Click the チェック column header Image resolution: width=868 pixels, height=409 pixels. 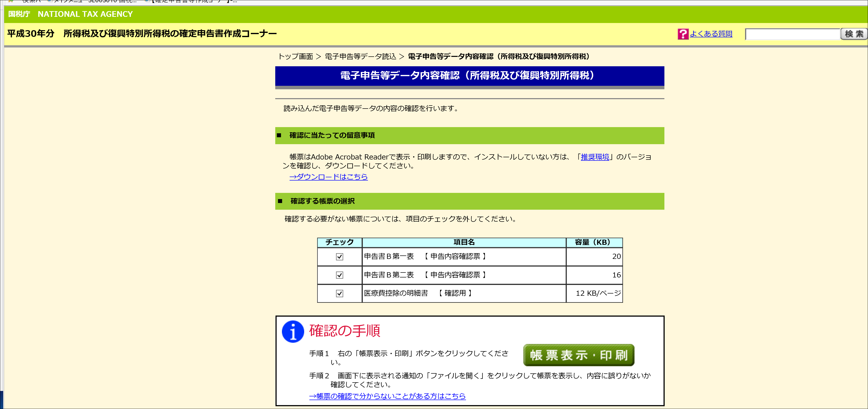pos(339,242)
